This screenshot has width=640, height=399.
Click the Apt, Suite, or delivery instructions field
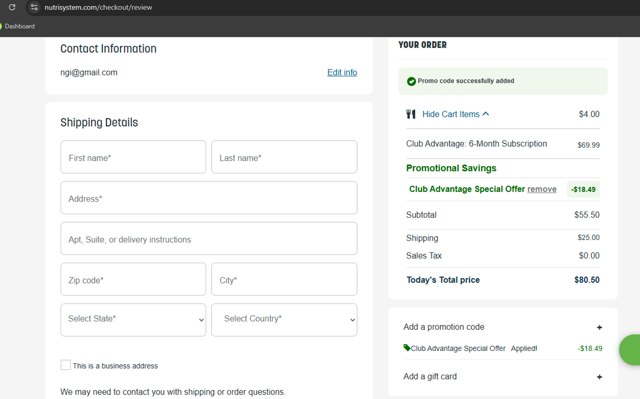[209, 239]
